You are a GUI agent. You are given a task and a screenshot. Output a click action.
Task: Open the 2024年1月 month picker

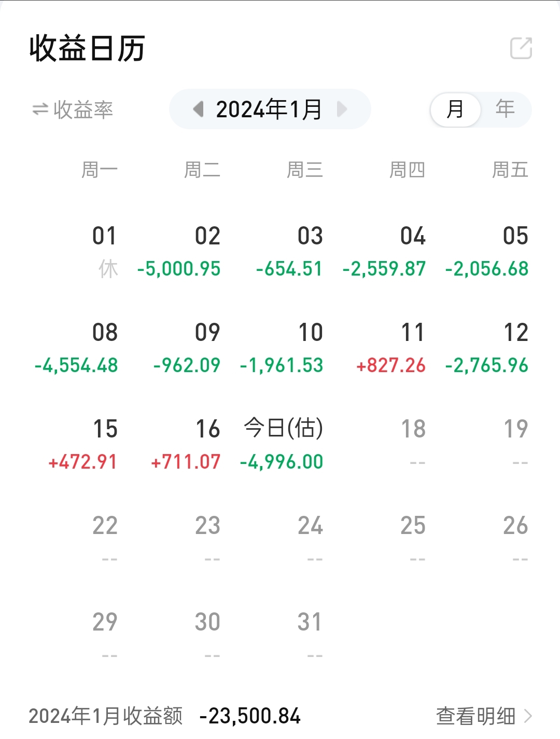269,110
